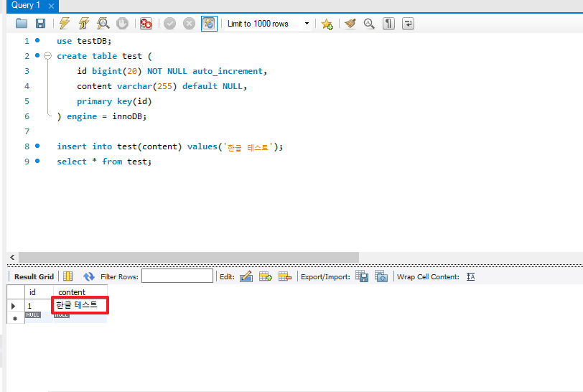Click the line 9 statement marker dot

37,161
